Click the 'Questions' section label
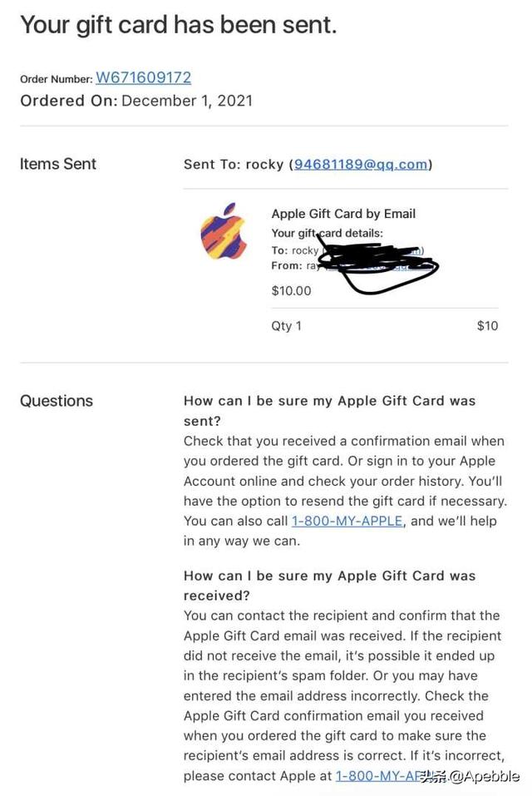The width and height of the screenshot is (532, 796). point(57,401)
